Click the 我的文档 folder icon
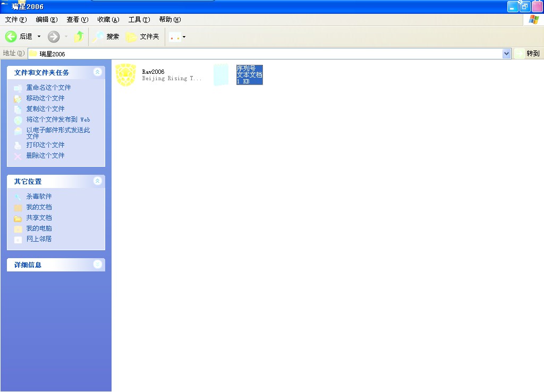The image size is (544, 392). [18, 208]
